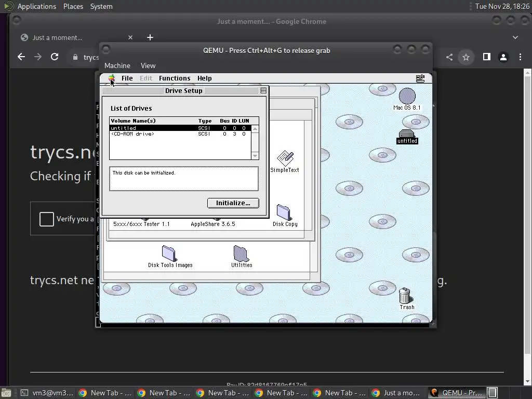The width and height of the screenshot is (532, 399).
Task: Switch to QEMU taskbar entry
Action: click(456, 393)
